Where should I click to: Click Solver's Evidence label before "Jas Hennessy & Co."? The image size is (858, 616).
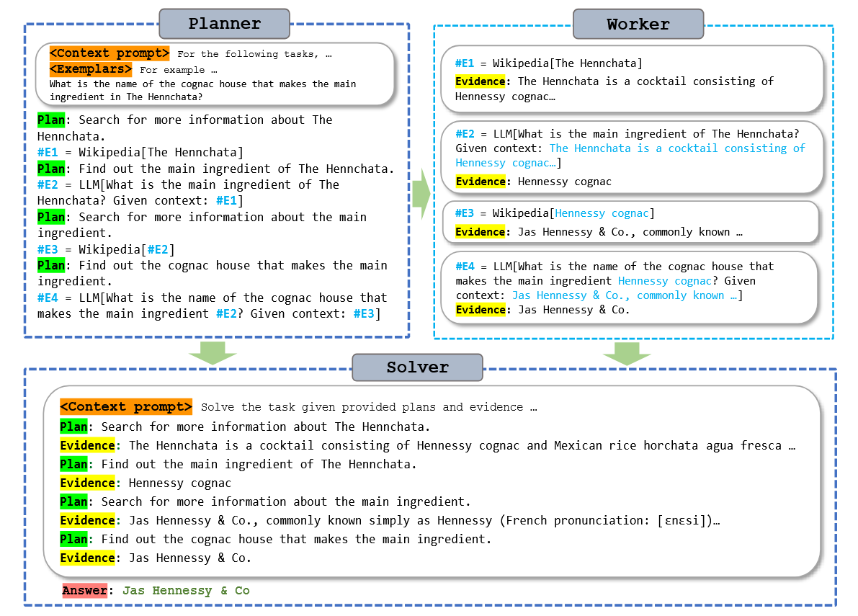88,558
